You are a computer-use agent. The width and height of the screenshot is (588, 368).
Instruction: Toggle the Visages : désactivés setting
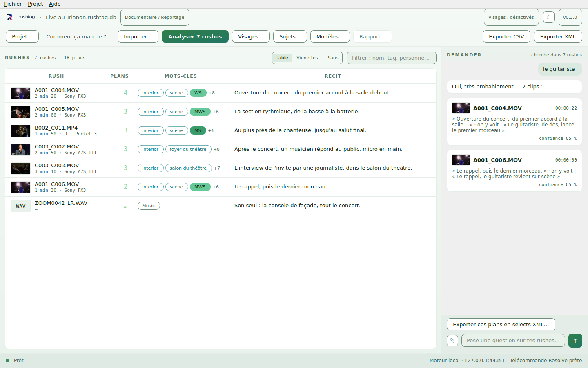[511, 17]
